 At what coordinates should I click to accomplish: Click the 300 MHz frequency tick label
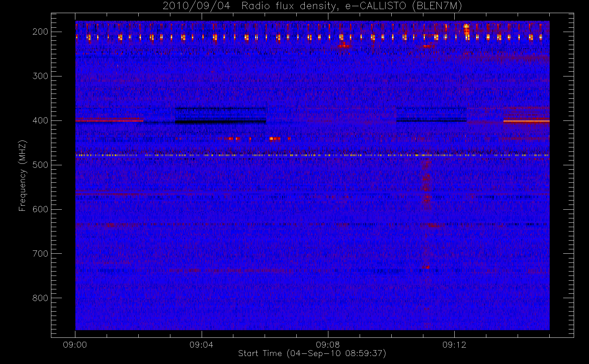(40, 76)
